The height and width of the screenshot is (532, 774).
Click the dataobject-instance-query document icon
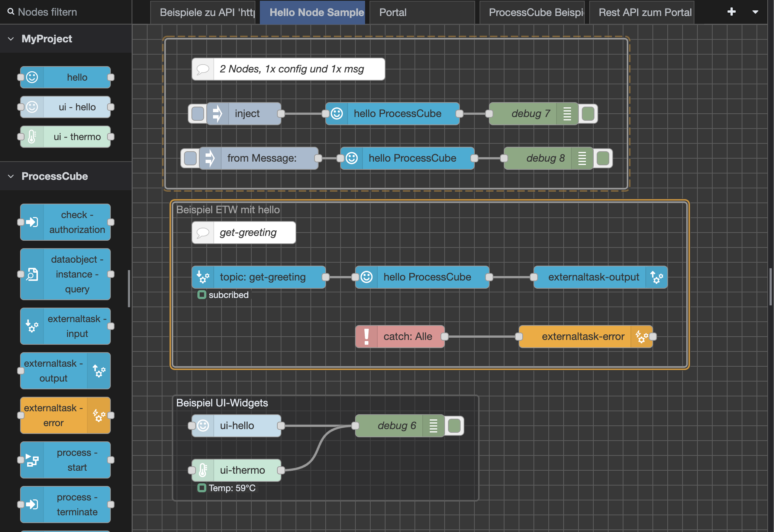tap(32, 274)
